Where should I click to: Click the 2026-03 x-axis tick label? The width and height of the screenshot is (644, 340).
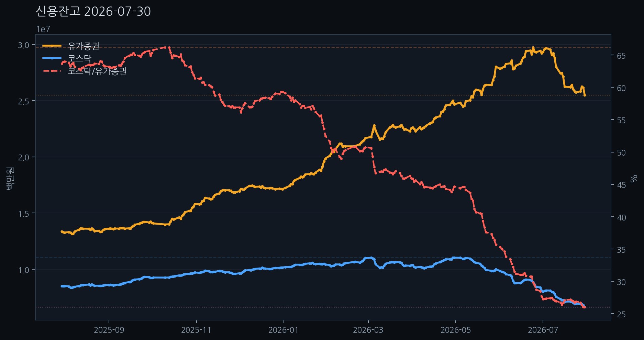[x=368, y=330]
